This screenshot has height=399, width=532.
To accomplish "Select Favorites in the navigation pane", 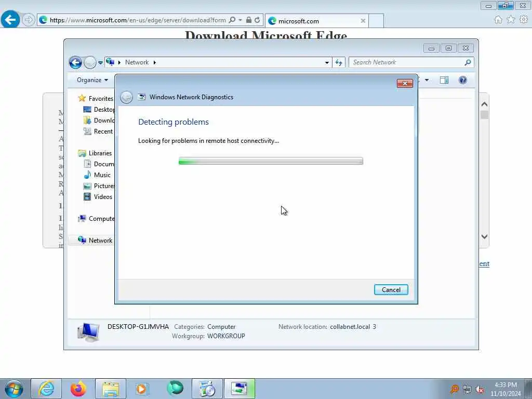I will click(x=96, y=98).
